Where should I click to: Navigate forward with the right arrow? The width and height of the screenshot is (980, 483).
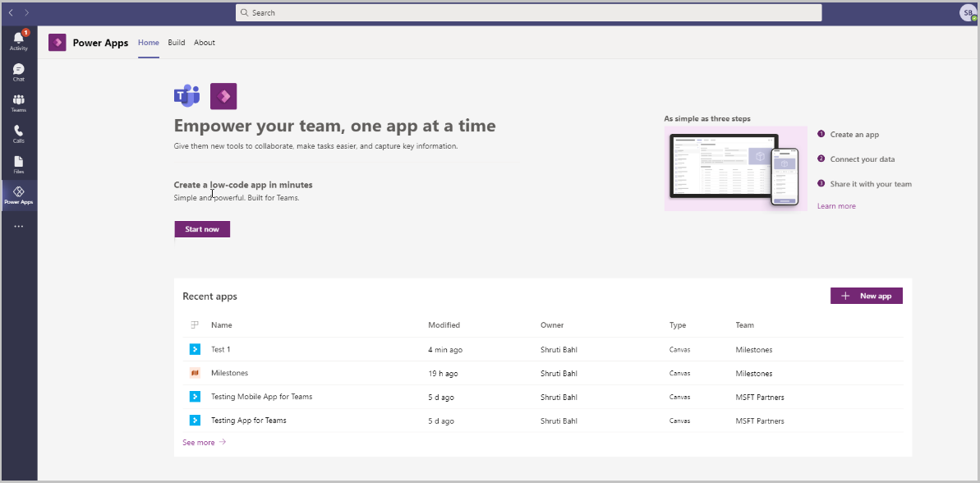(26, 12)
